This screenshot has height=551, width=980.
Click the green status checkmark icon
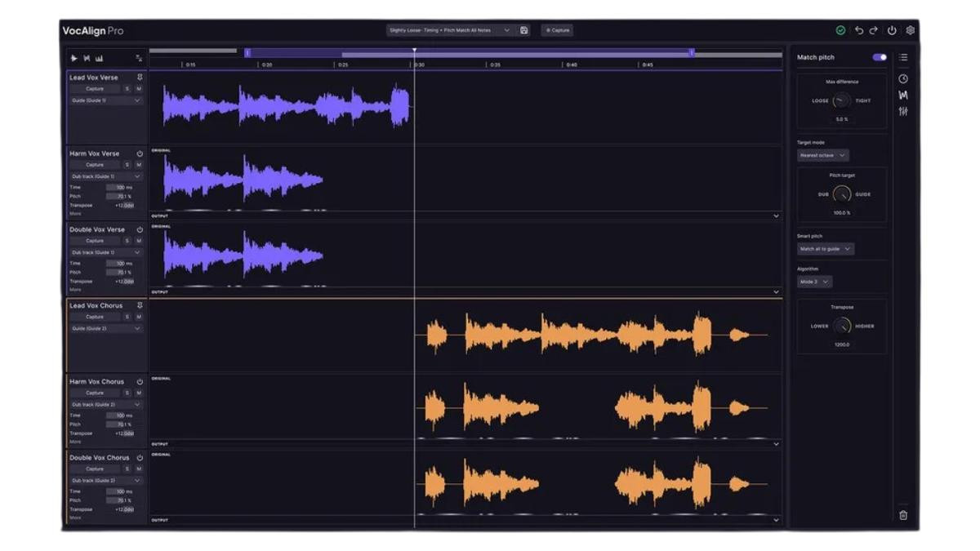(x=840, y=30)
